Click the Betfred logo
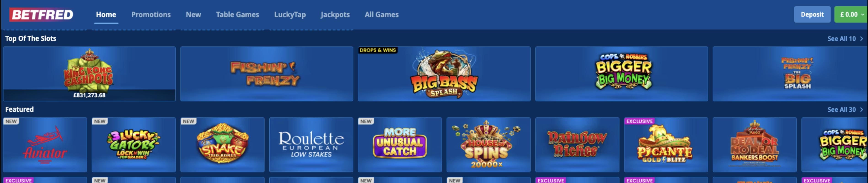Viewport: 868px width, 183px height. 41,14
